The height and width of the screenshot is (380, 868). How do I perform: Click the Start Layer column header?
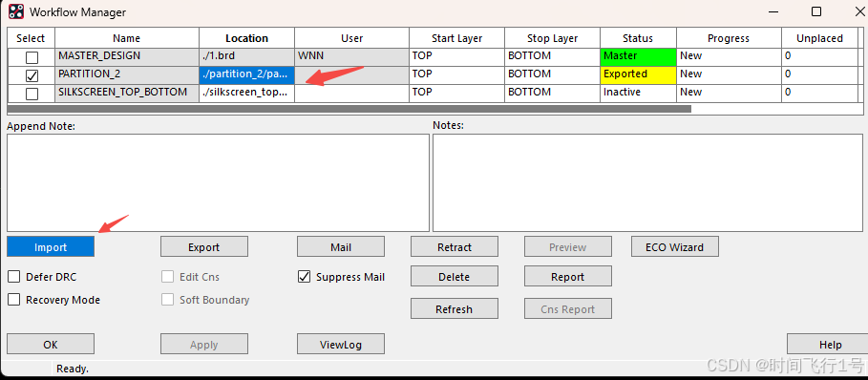[x=456, y=38]
